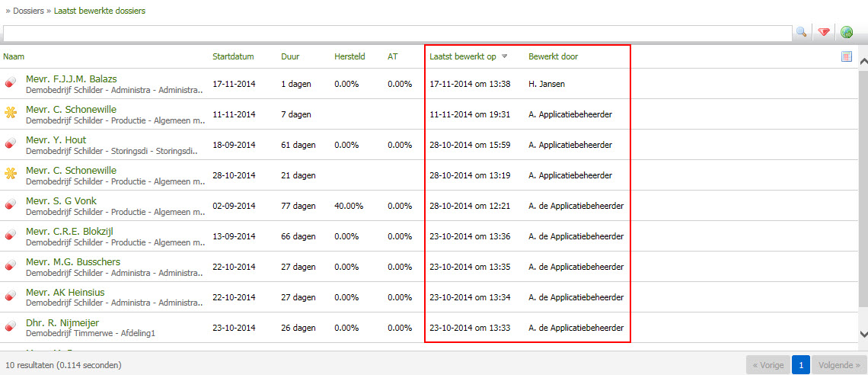Image resolution: width=868 pixels, height=375 pixels.
Task: Click into the search input field
Action: coord(396,33)
